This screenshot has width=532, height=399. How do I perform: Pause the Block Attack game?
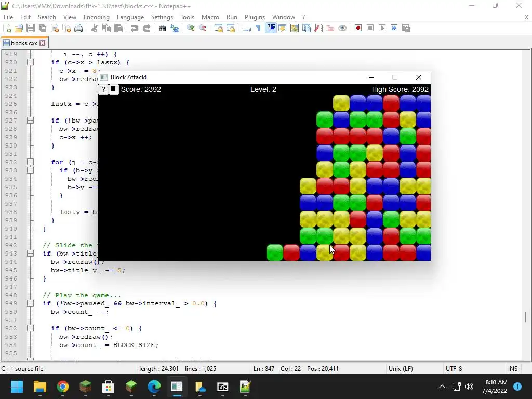click(113, 89)
